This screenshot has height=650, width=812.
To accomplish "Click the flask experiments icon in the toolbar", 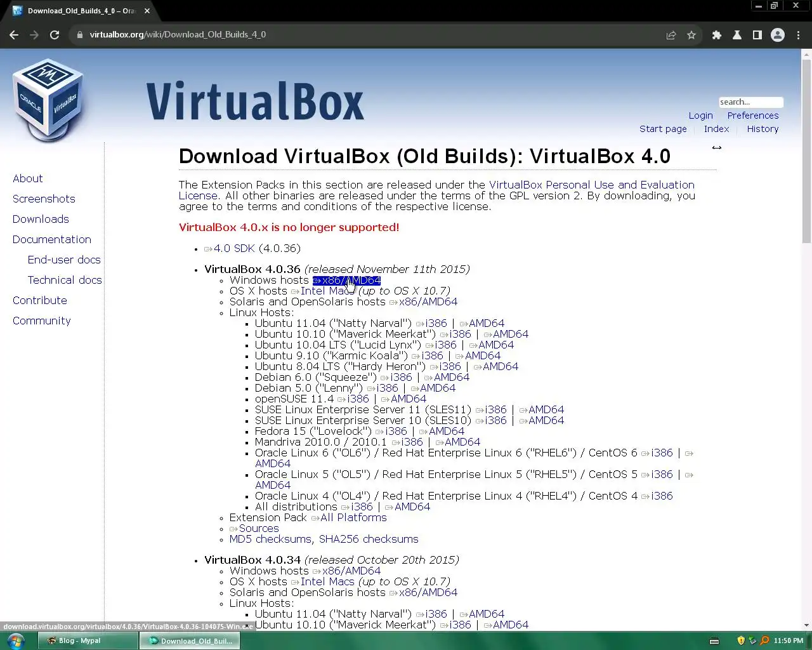I will [737, 35].
